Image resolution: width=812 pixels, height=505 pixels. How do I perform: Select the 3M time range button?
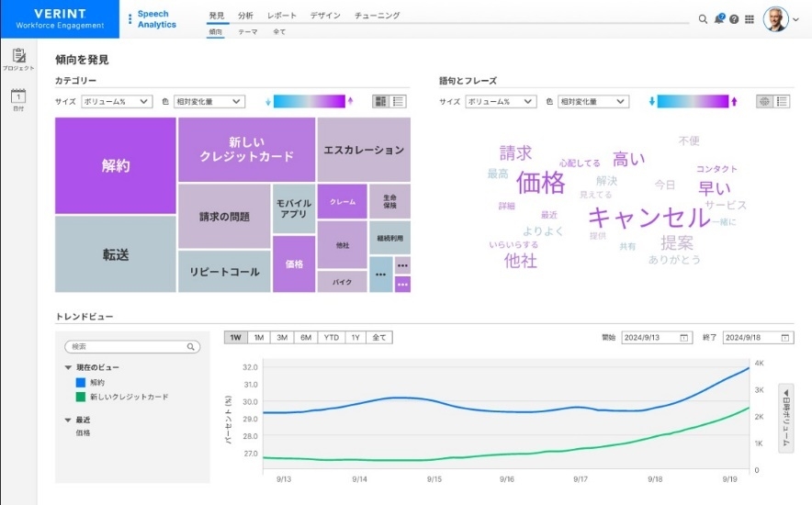click(x=282, y=338)
